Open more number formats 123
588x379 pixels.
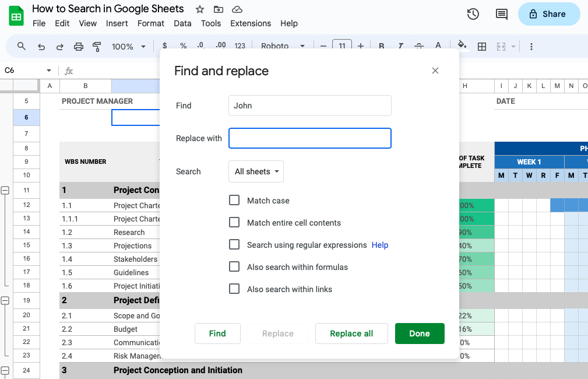pos(240,46)
